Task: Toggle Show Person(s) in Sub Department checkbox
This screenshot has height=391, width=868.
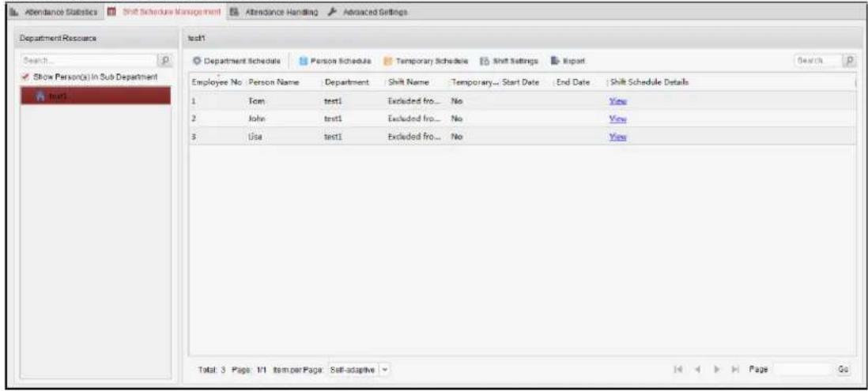Action: pos(25,77)
